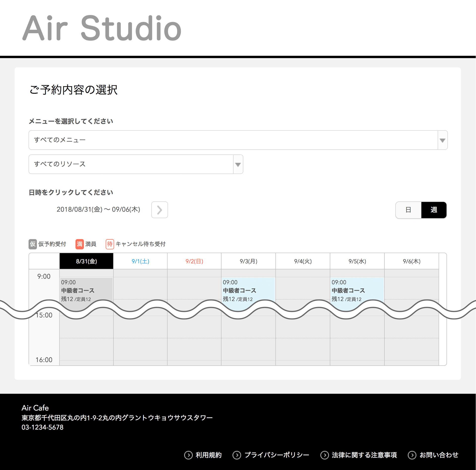Screen dimensions: 476x470
Task: Click the キャンセル待ち受付 legend label
Action: 141,244
